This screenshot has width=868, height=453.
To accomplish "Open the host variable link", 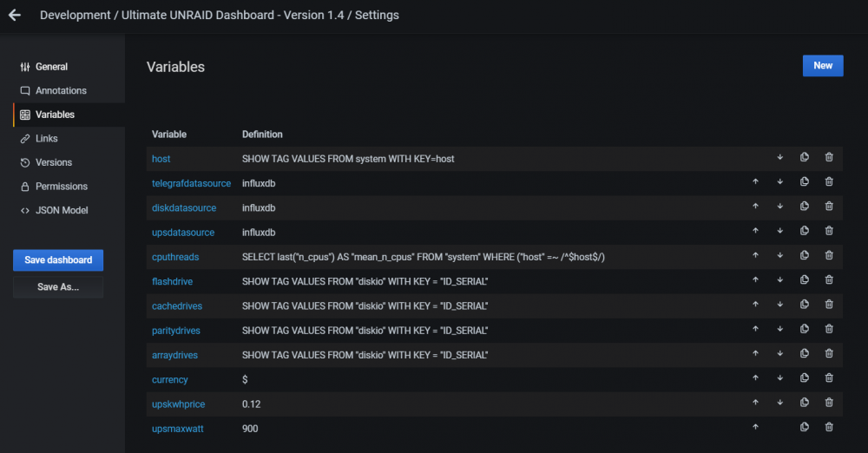I will coord(161,159).
